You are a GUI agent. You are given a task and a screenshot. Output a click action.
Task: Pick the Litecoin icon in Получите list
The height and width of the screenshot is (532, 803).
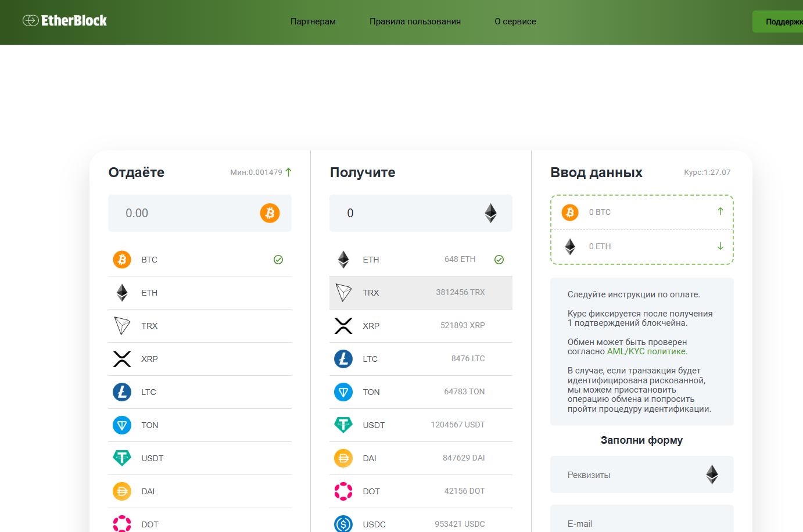tap(343, 359)
